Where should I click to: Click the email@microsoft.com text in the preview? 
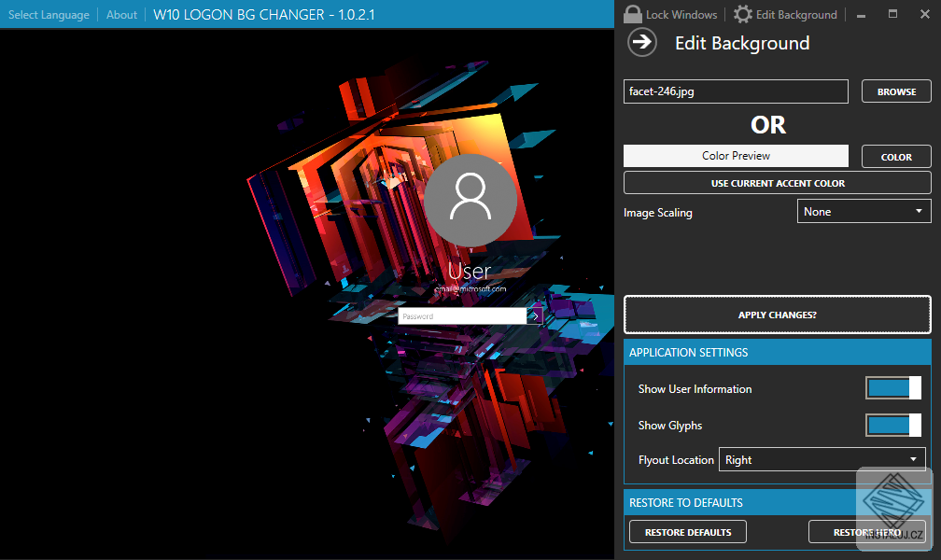tap(470, 288)
